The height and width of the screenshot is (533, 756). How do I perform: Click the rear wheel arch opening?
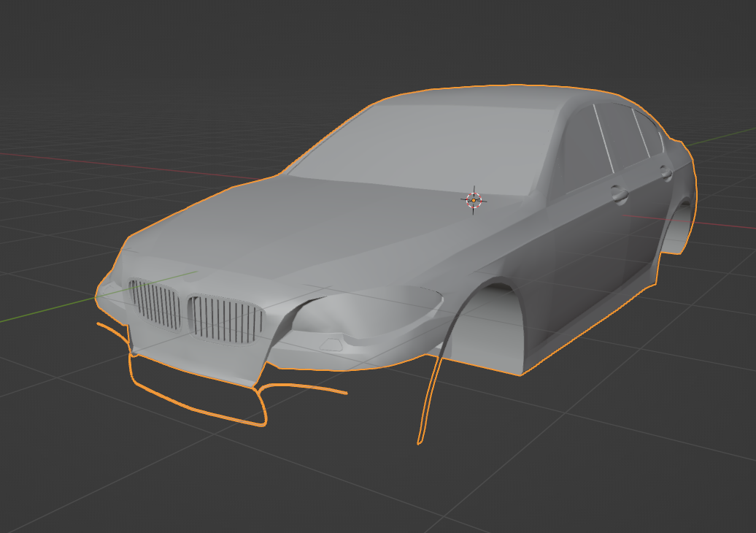pyautogui.click(x=677, y=226)
